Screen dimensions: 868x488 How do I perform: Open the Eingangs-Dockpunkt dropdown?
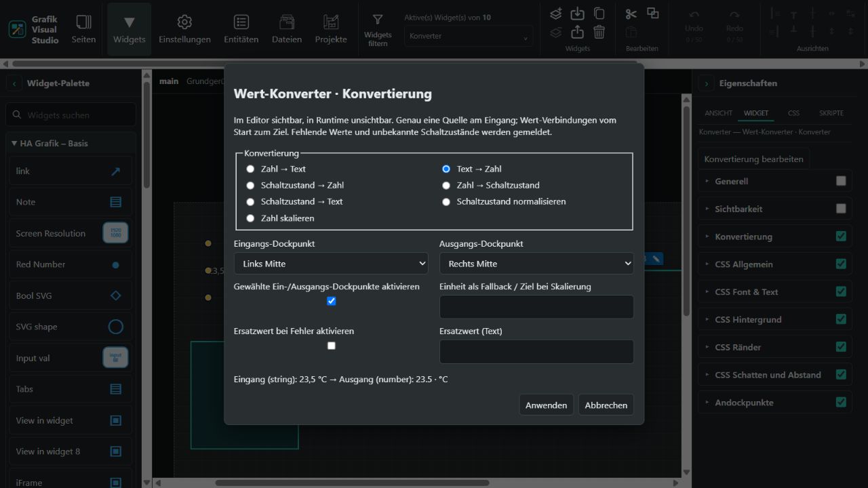pyautogui.click(x=331, y=264)
